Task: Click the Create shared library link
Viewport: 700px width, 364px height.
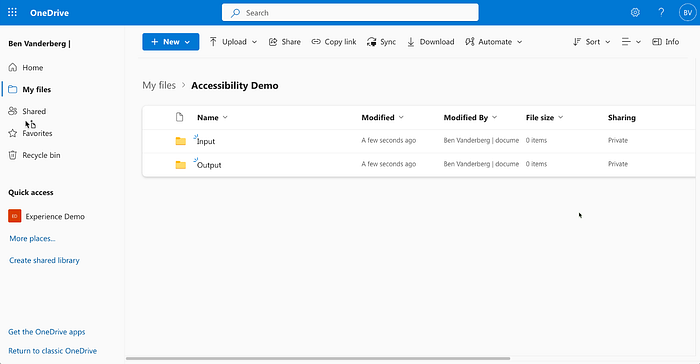Action: pos(44,260)
